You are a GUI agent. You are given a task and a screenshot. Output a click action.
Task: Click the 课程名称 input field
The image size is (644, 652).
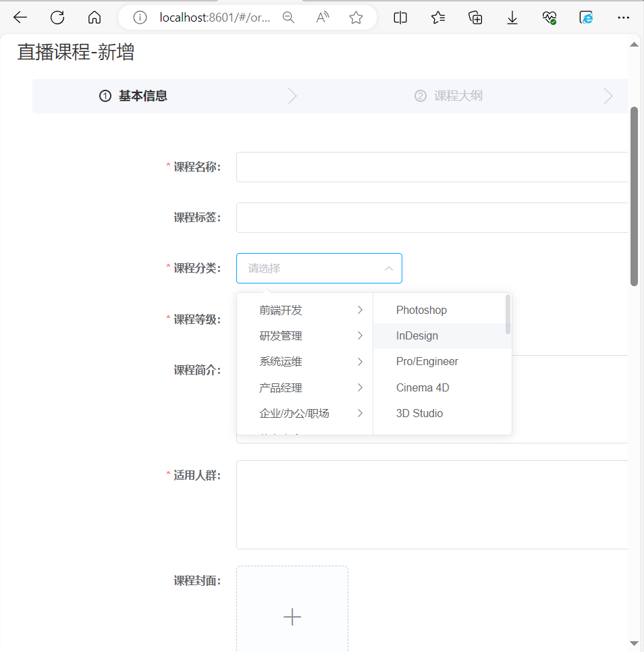(x=432, y=167)
